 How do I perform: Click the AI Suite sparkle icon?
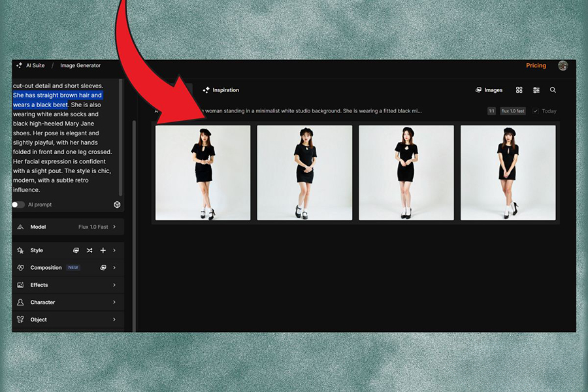19,65
